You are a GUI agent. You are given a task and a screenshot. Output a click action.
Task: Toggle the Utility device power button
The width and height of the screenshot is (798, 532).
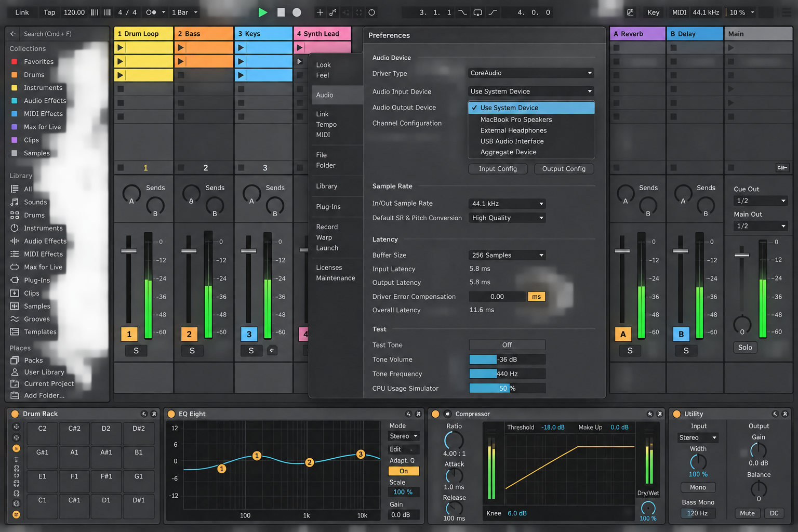click(x=676, y=414)
